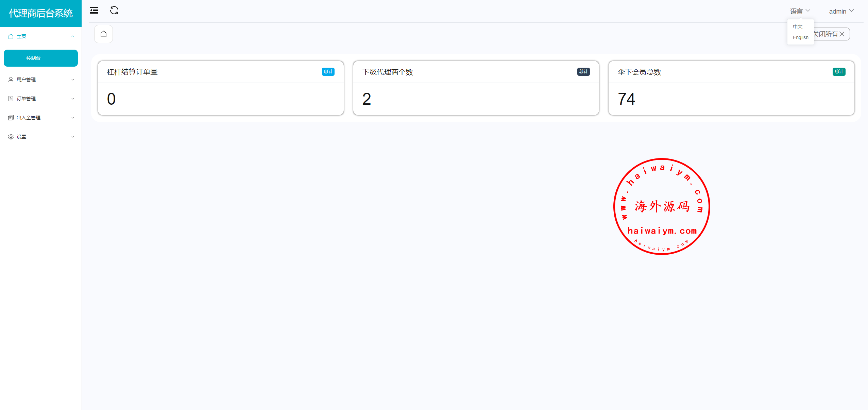Expand the 设置 submenu arrow
Screen dimensions: 868x410
(x=72, y=137)
